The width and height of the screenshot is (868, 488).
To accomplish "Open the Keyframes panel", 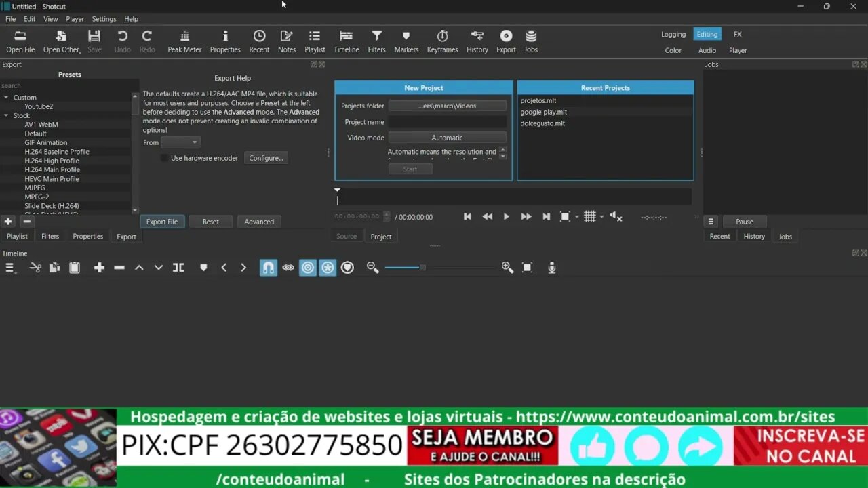I will coord(442,41).
